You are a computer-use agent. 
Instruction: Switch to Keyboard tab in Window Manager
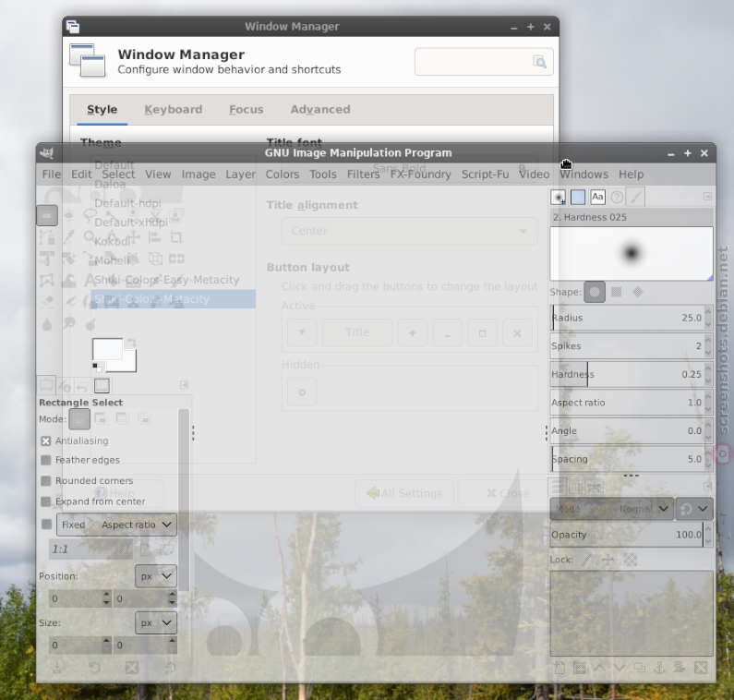pos(174,110)
